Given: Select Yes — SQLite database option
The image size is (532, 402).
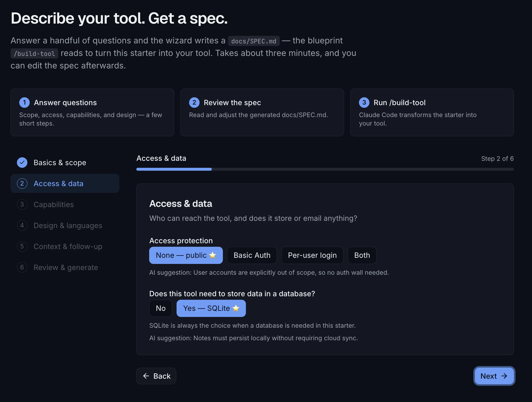Looking at the screenshot, I should pyautogui.click(x=211, y=308).
